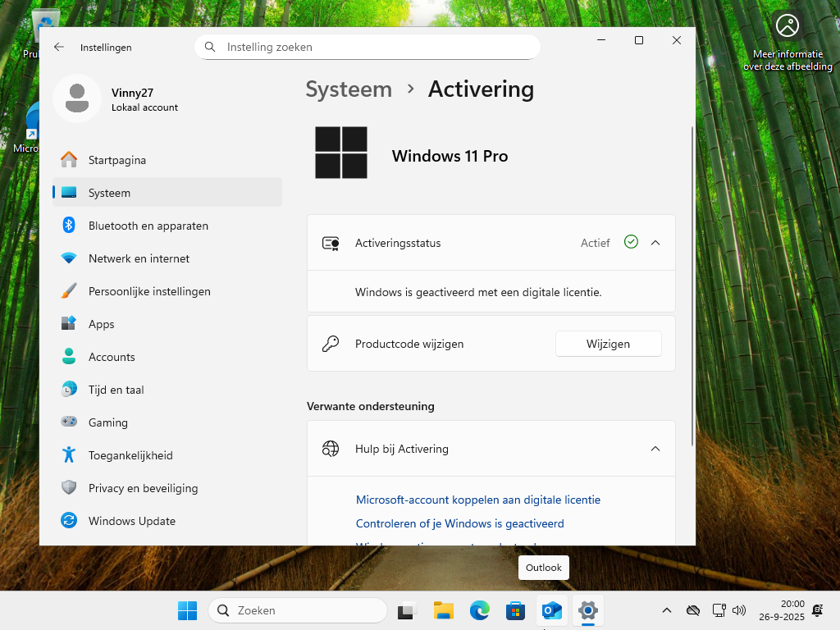Viewport: 840px width, 630px height.
Task: Show hidden tray icons chevron
Action: 666,610
